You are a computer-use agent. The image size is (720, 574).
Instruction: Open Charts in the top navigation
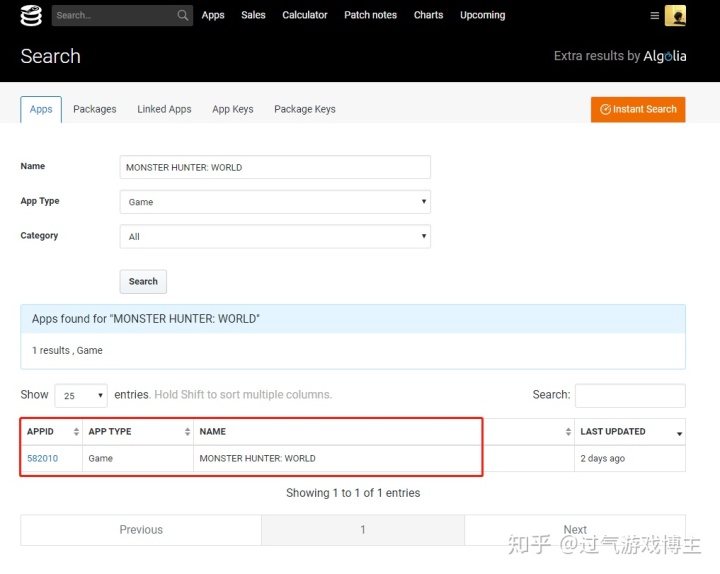coord(428,15)
